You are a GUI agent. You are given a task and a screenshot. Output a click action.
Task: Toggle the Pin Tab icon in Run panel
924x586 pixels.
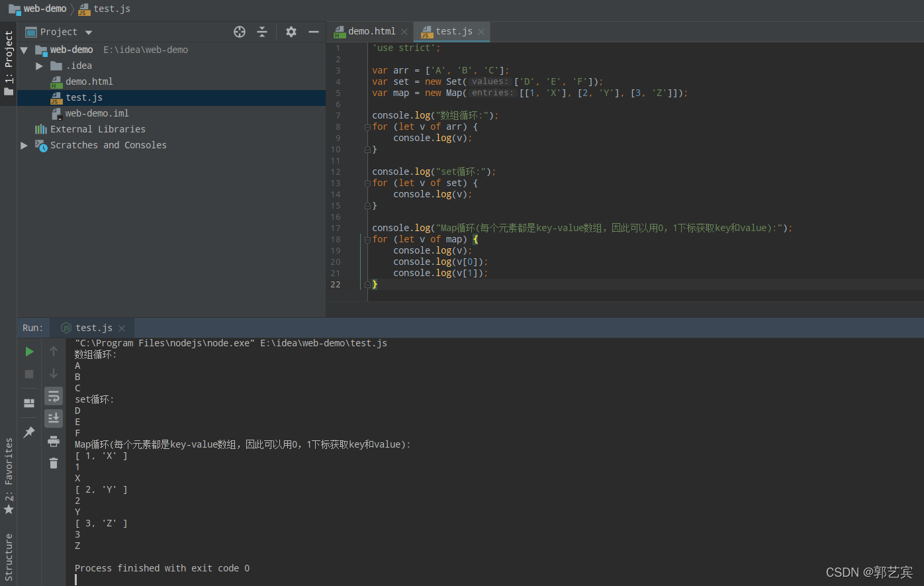click(29, 432)
